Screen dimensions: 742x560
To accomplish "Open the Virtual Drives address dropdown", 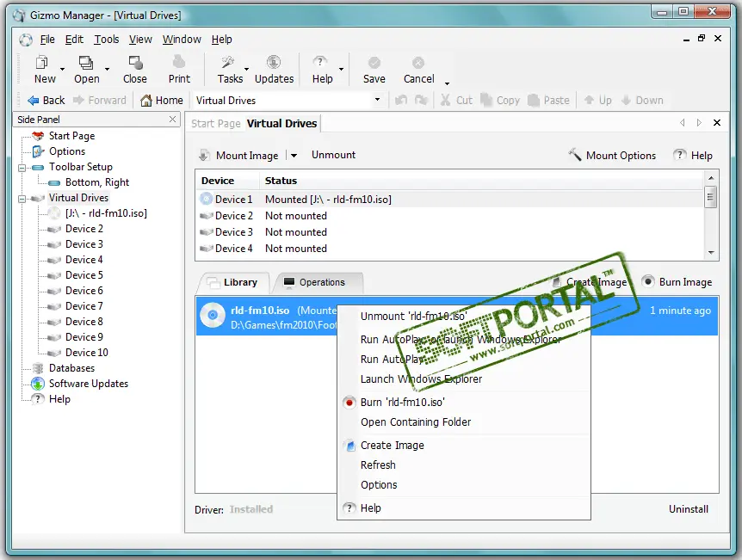I will click(x=377, y=101).
